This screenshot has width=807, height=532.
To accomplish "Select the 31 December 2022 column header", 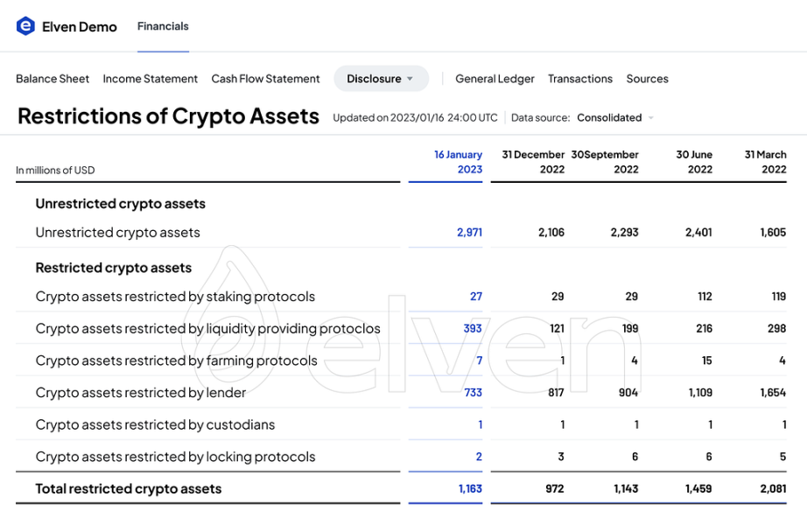I will (x=533, y=162).
